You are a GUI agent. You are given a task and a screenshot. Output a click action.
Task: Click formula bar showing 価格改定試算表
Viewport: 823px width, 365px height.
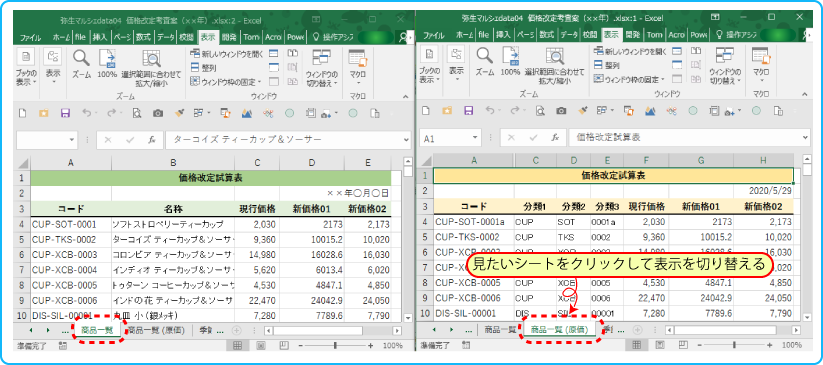coord(687,138)
